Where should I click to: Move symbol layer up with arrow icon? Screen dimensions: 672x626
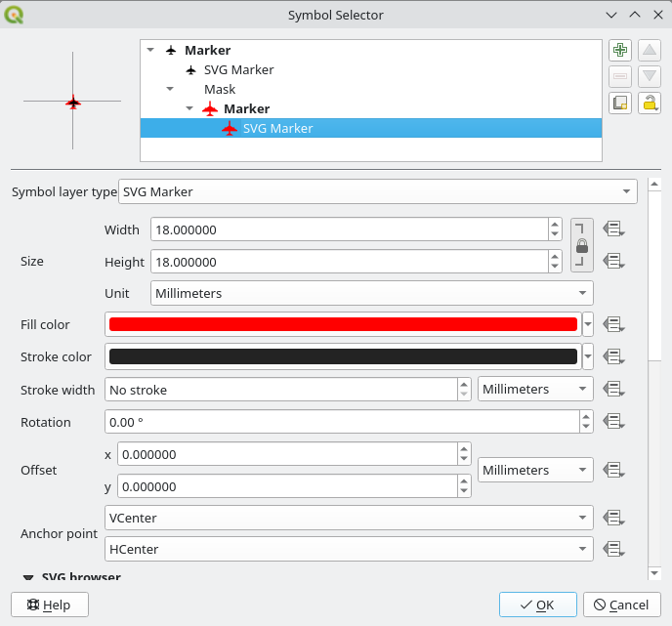[650, 51]
